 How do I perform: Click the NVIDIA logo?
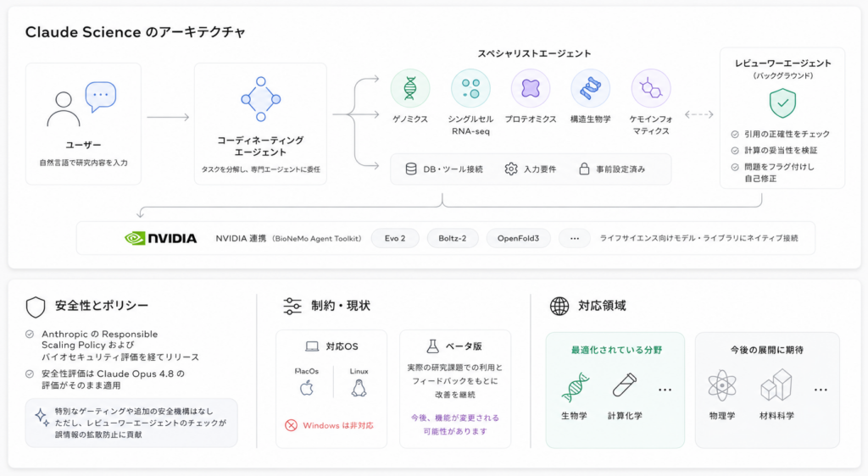point(160,238)
